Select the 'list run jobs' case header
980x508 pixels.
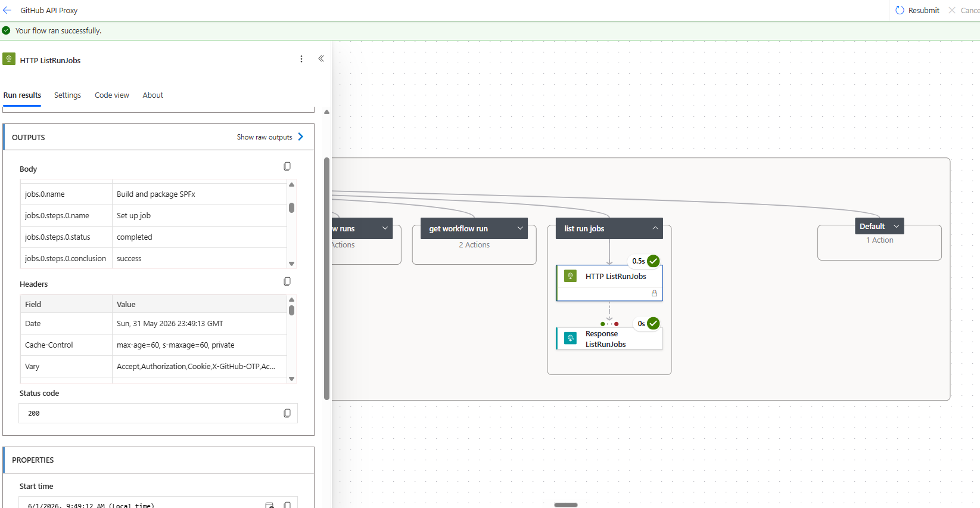pyautogui.click(x=609, y=228)
